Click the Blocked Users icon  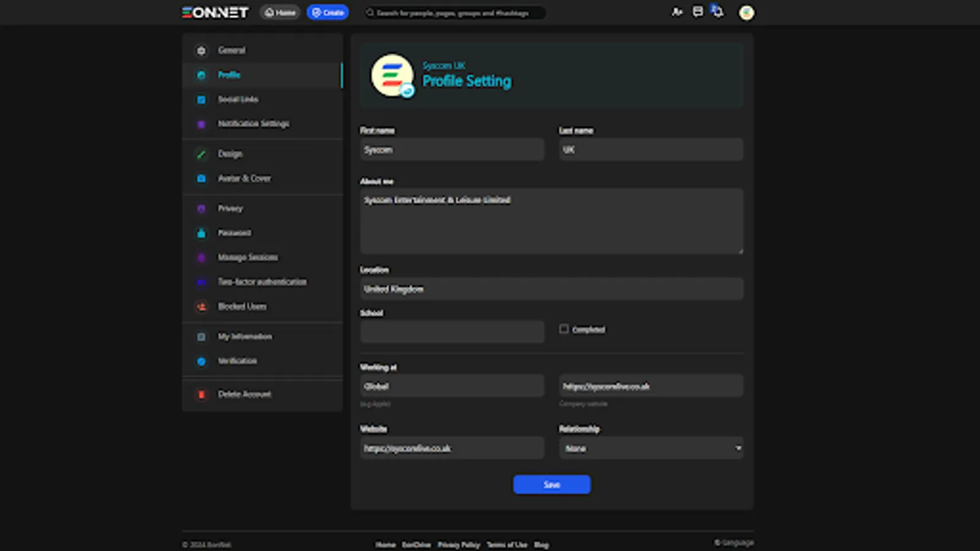[x=201, y=307]
